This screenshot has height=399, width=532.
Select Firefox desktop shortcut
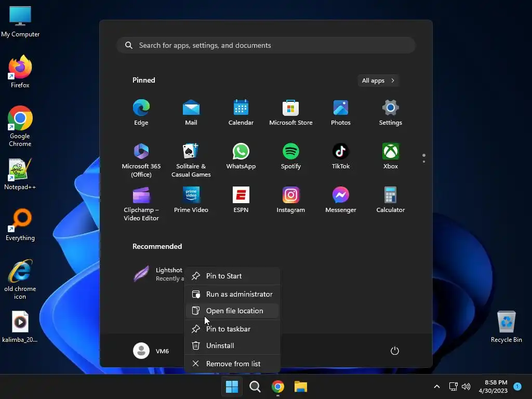click(x=20, y=72)
